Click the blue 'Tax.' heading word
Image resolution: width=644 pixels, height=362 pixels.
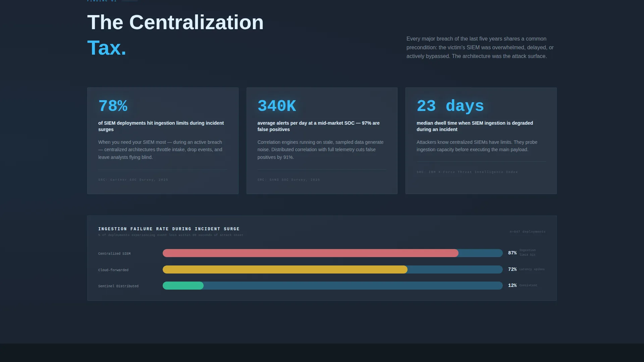(107, 48)
